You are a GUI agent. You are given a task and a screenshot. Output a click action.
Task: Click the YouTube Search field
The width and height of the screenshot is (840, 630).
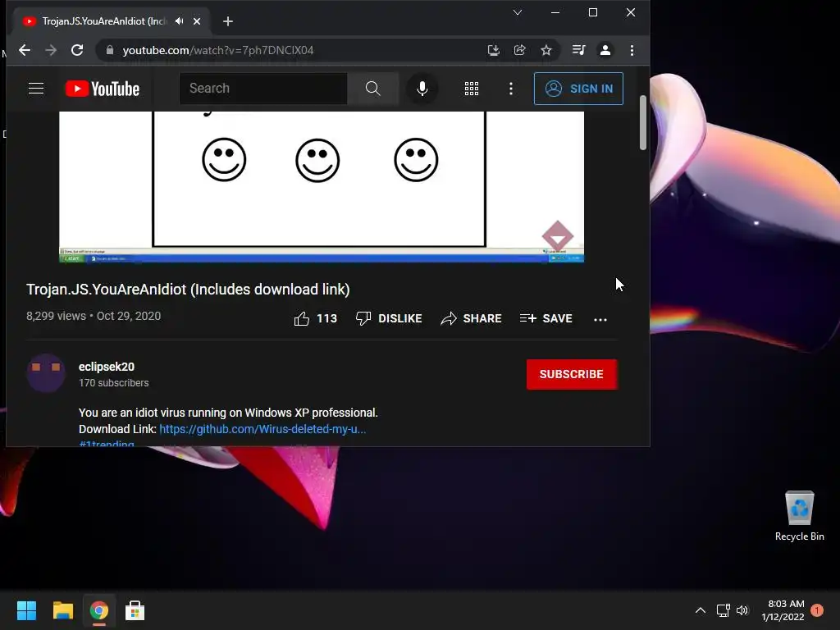point(263,89)
